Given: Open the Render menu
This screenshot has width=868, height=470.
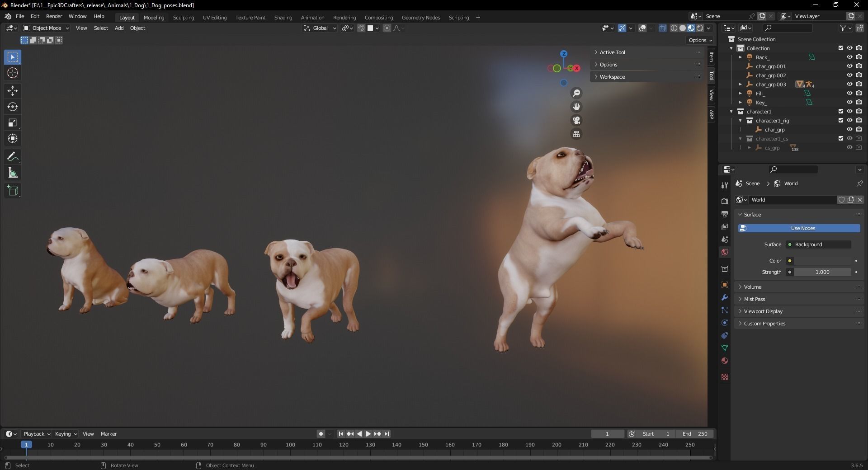Looking at the screenshot, I should (x=54, y=16).
